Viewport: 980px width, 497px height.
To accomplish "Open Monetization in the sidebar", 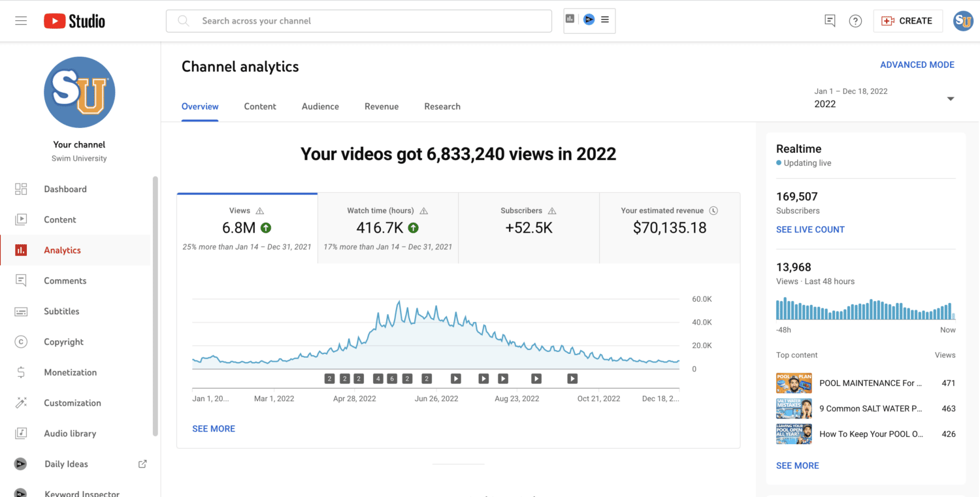I will (75, 372).
